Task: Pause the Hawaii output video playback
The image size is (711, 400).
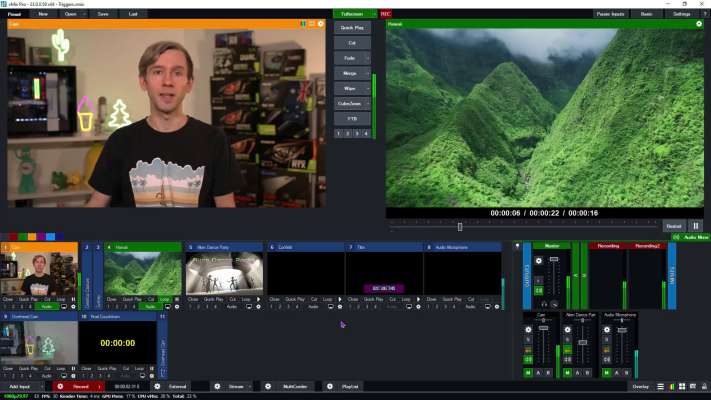Action: point(696,226)
